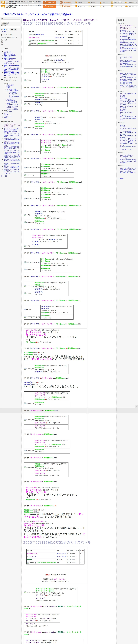This screenshot has width=138, height=644.
Task: Open その他の雑談所 link
Action: (x=13, y=92)
